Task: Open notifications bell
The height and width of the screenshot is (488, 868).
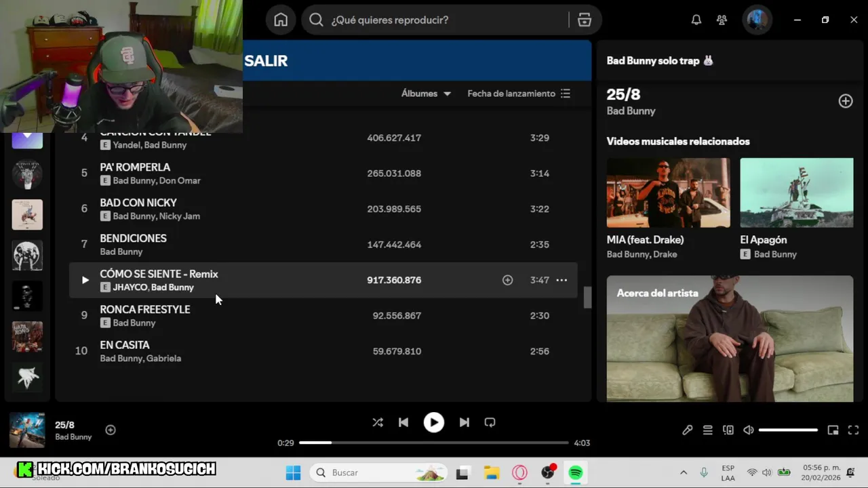Action: (x=696, y=20)
